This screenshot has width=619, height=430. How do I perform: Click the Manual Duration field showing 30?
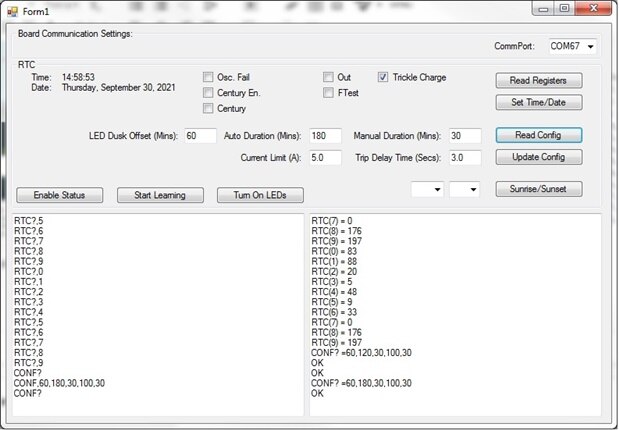[465, 136]
